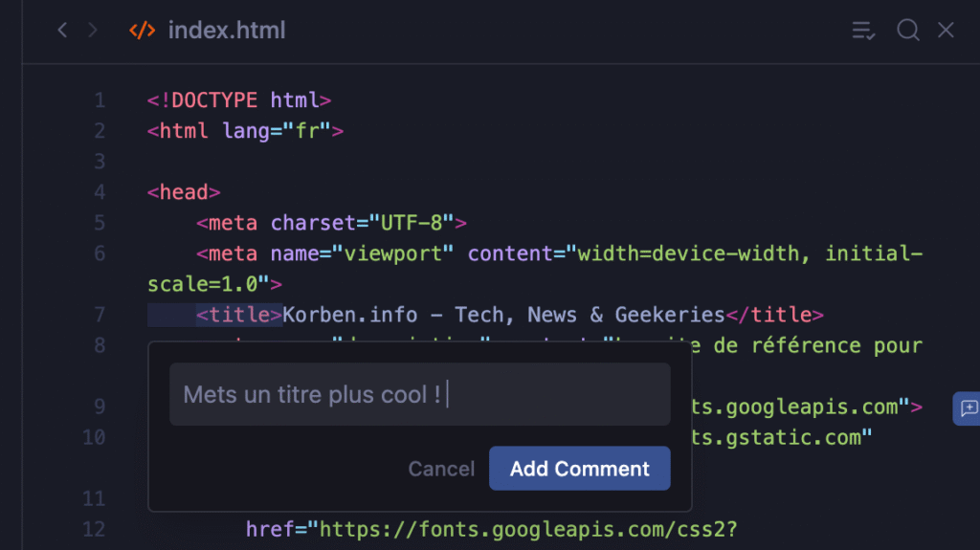This screenshot has height=550, width=980.
Task: Click the opening head tag
Action: [184, 192]
